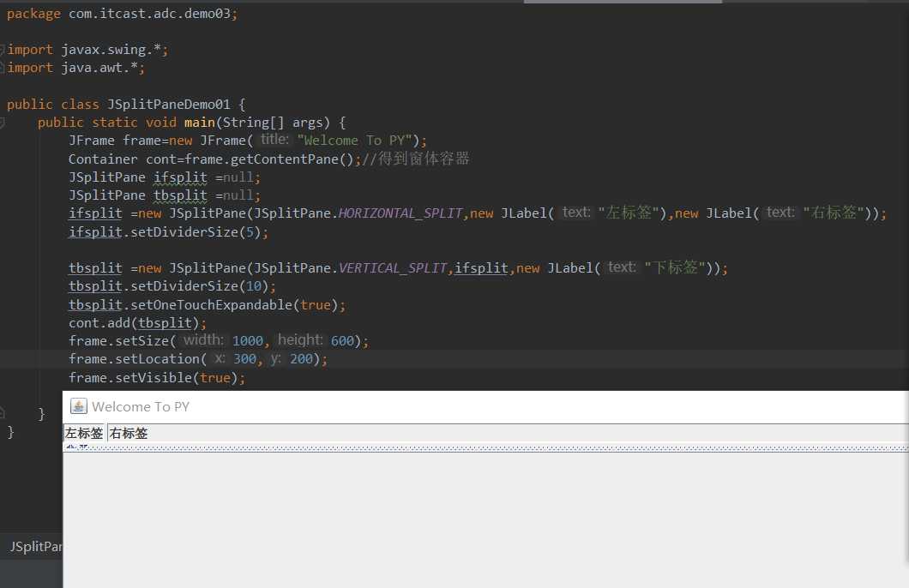The width and height of the screenshot is (909, 588).
Task: Click the title: parameter hint in JFrame constructor
Action: [x=274, y=140]
